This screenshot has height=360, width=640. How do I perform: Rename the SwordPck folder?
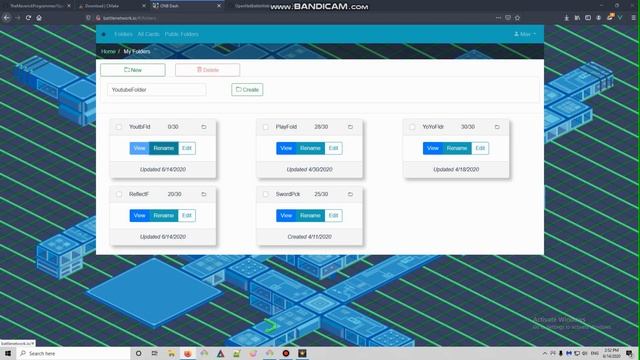(310, 216)
